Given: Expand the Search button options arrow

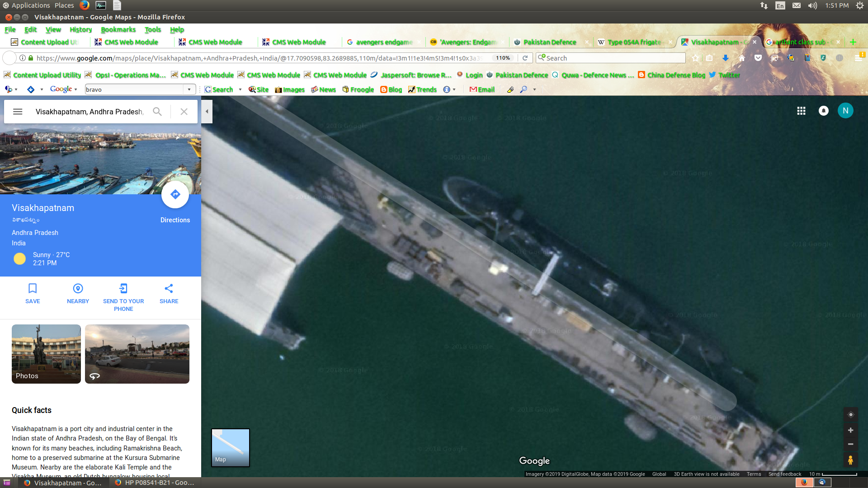Looking at the screenshot, I should (x=240, y=89).
